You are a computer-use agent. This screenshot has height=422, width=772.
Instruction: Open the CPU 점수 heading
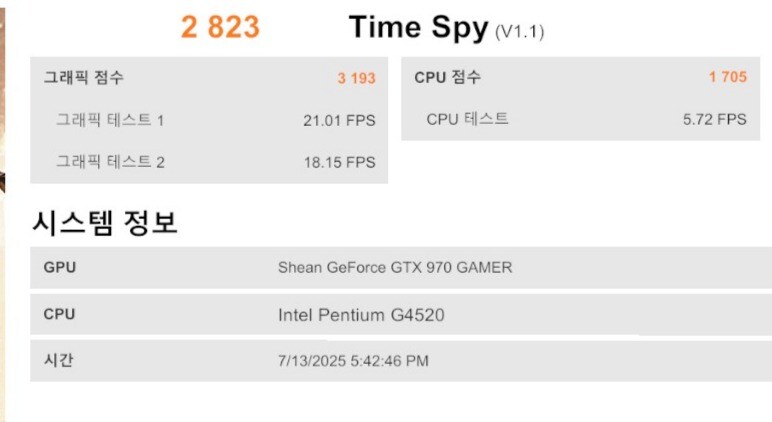[448, 77]
